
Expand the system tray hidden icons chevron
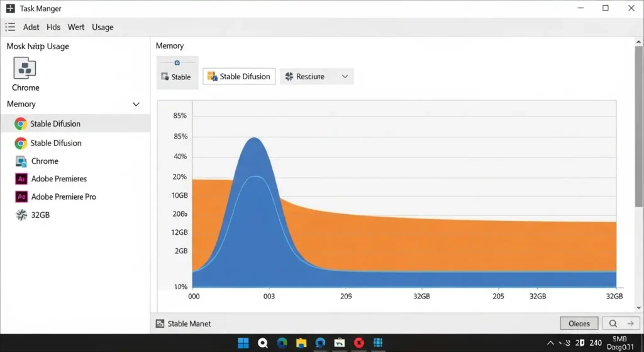(x=551, y=343)
